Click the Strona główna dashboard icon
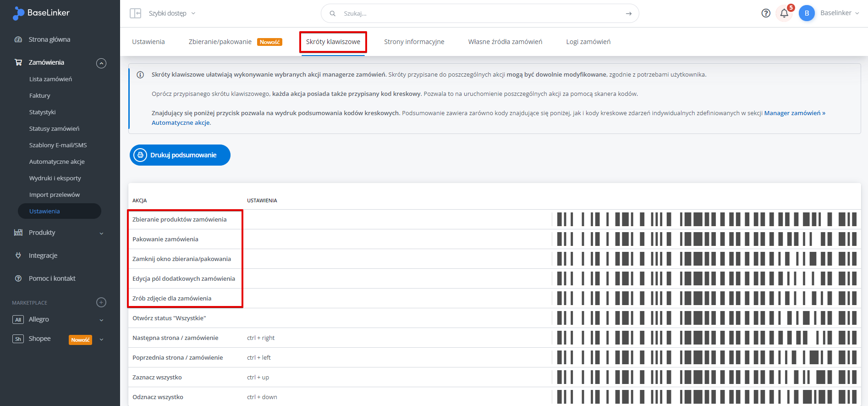 [x=18, y=39]
